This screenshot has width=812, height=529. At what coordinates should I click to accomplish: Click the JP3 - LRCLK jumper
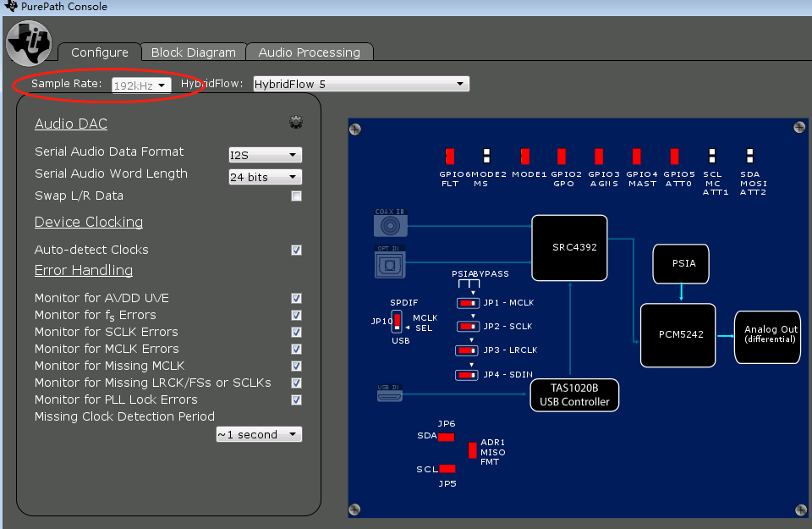467,350
